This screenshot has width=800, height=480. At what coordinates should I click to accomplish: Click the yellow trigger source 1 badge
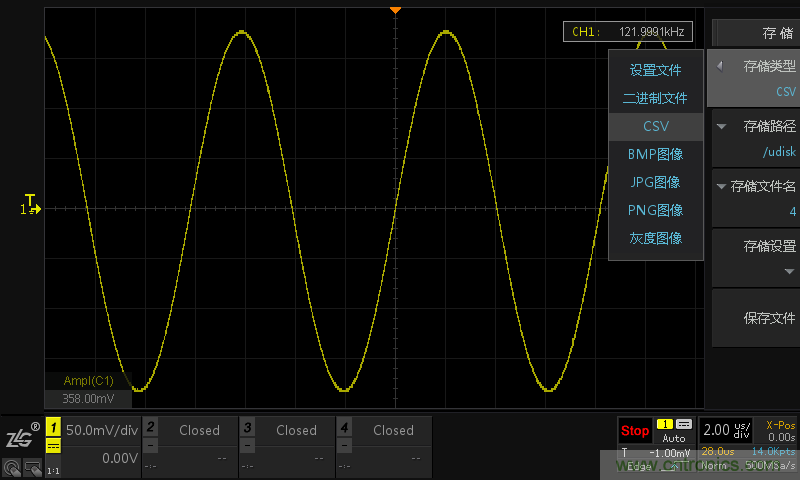665,424
